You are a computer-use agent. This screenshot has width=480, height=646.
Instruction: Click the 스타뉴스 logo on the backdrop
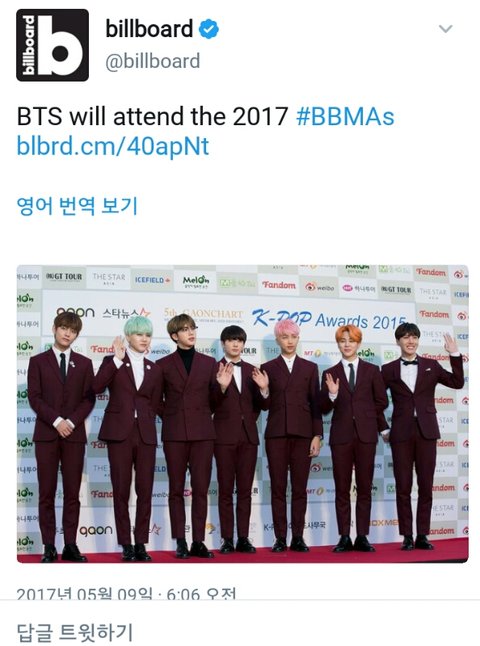pos(126,313)
